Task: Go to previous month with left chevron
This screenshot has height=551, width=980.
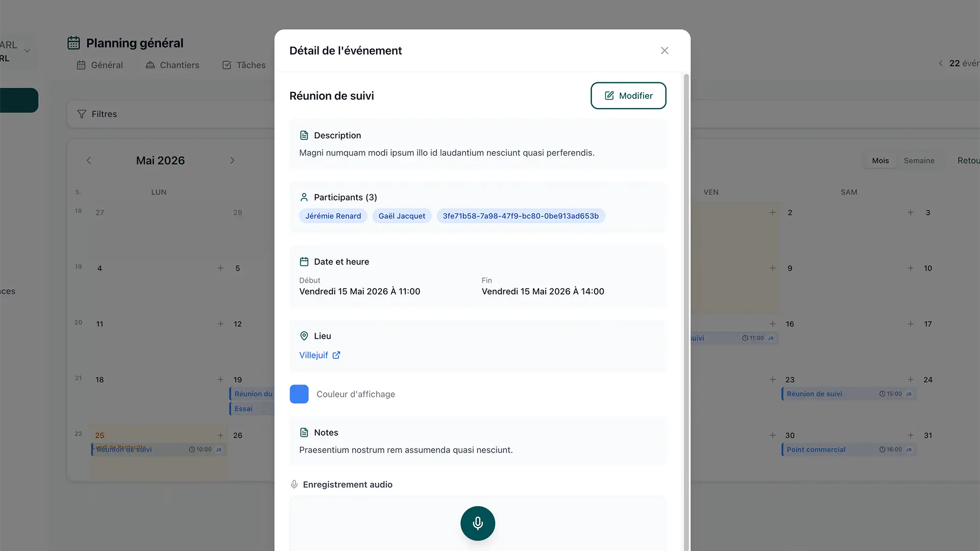Action: pos(89,160)
